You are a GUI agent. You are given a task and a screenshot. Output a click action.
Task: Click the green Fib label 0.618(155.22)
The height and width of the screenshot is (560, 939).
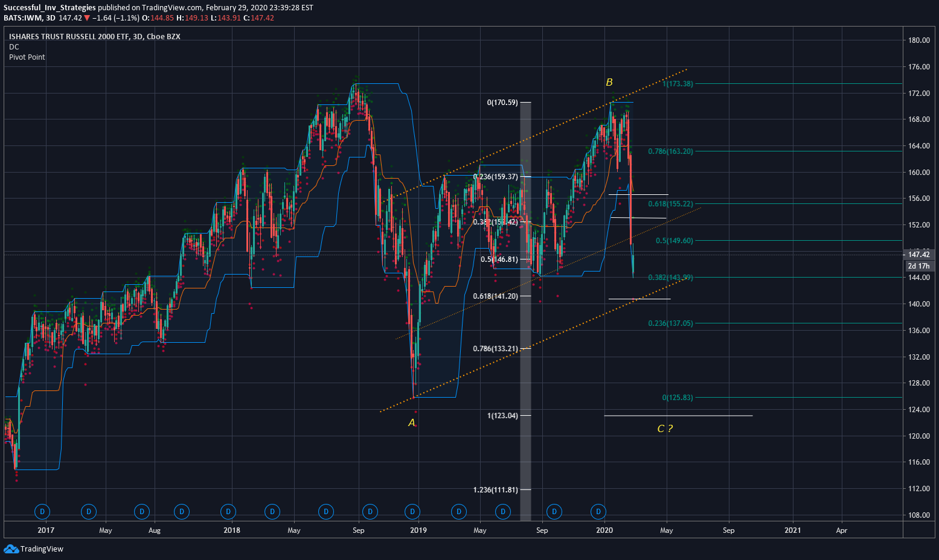click(671, 204)
